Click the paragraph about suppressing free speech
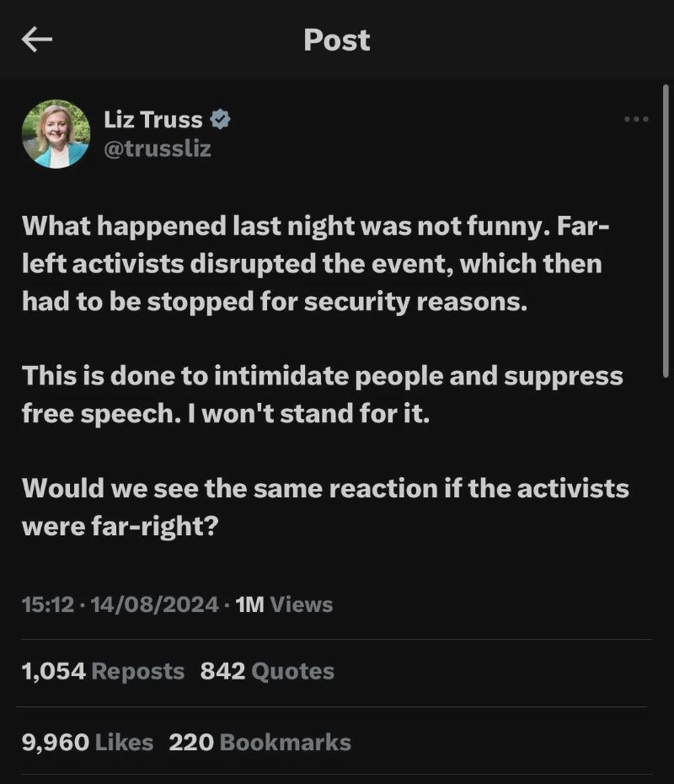This screenshot has width=674, height=784. coord(323,395)
